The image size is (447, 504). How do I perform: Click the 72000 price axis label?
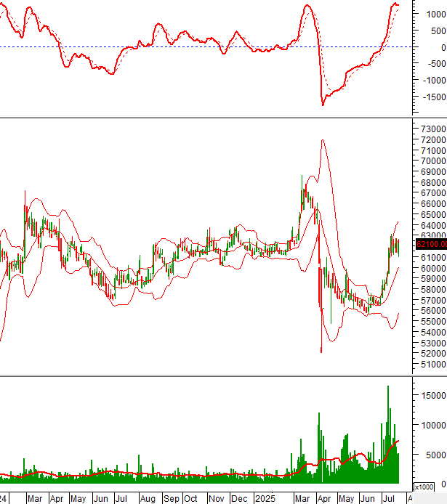pos(433,140)
